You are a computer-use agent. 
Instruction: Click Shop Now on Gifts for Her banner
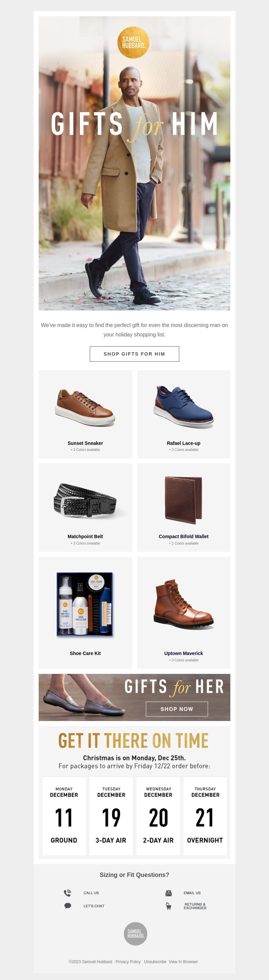pyautogui.click(x=177, y=709)
